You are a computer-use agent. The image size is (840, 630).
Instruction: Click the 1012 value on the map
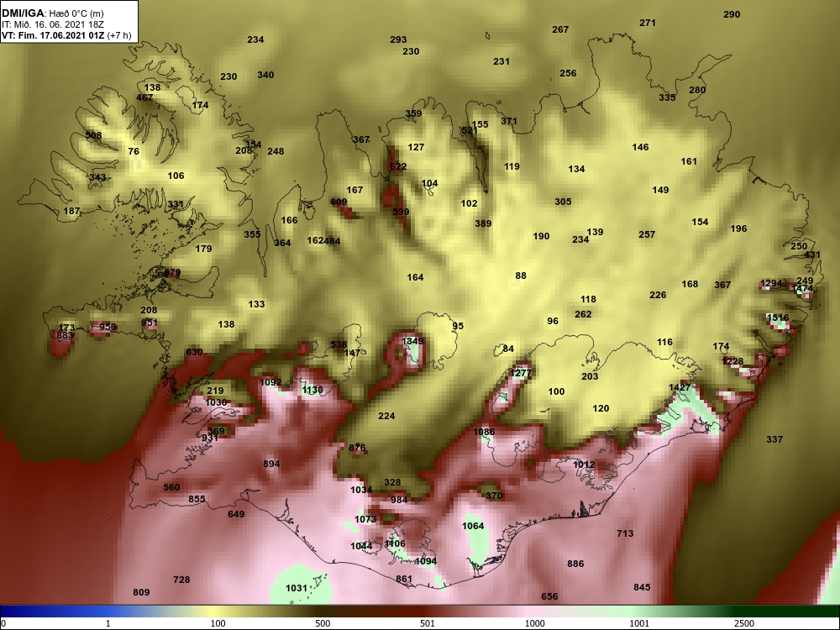coord(584,465)
